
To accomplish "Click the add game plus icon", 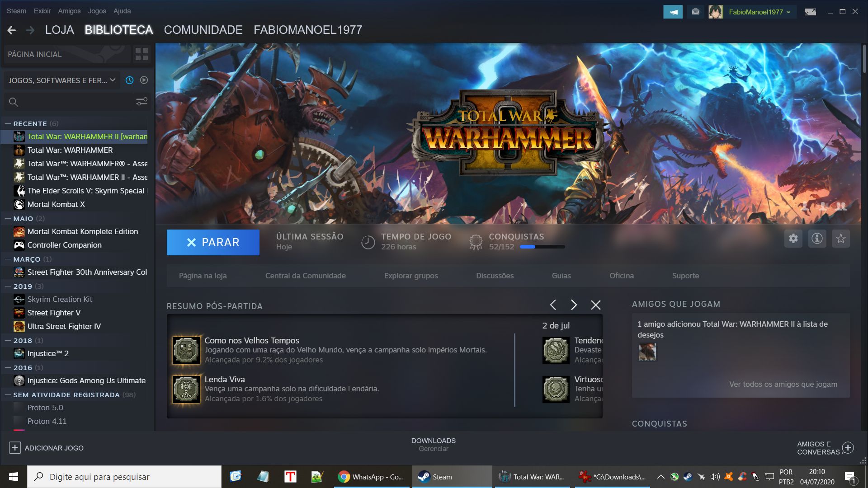I will [x=15, y=448].
